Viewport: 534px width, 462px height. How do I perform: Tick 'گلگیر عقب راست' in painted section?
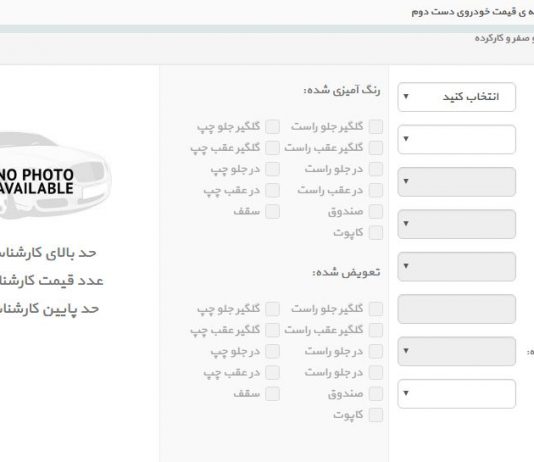pos(376,148)
